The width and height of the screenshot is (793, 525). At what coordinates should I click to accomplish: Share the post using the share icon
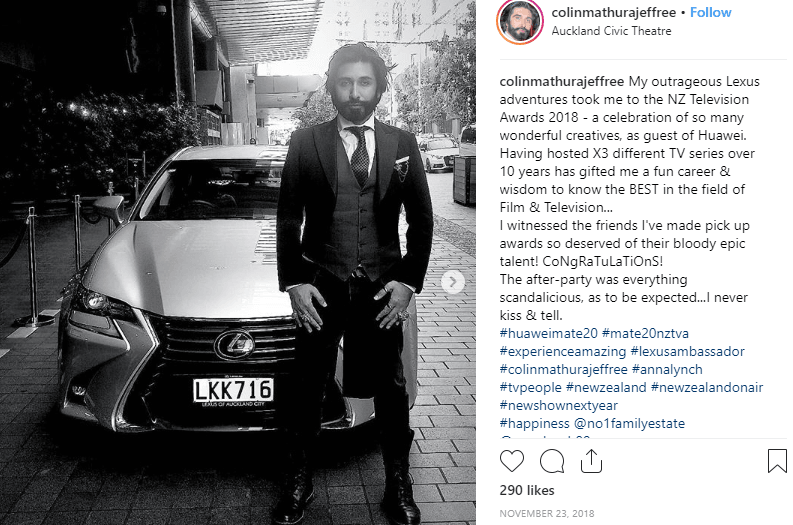coord(591,461)
